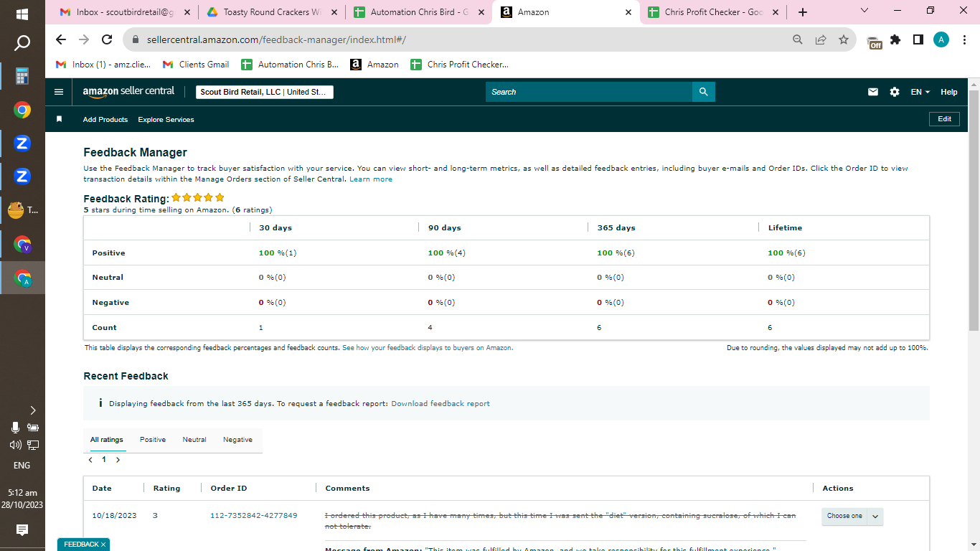Open the Seller Central messages envelope icon
Screen dimensions: 980x551
873,92
